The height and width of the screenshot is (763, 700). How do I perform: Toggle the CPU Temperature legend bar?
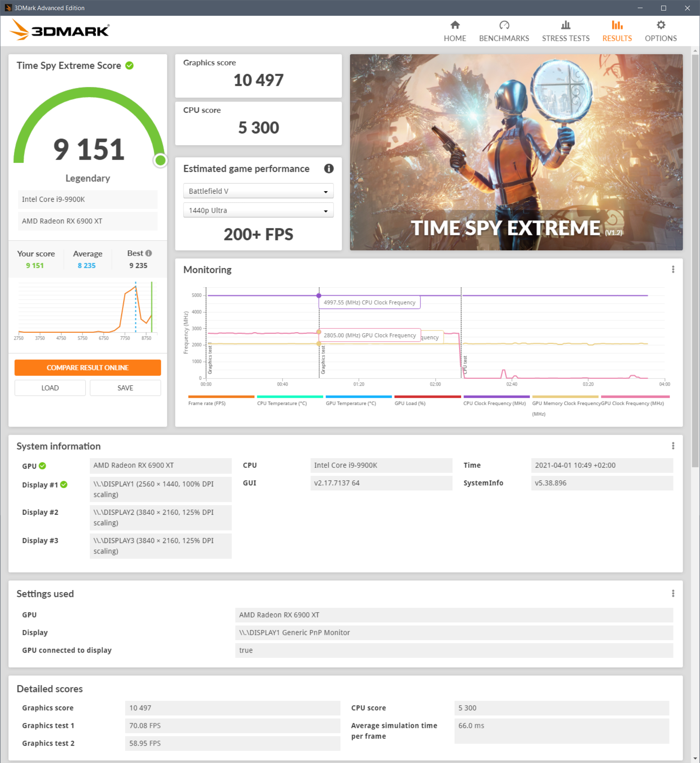pyautogui.click(x=290, y=397)
